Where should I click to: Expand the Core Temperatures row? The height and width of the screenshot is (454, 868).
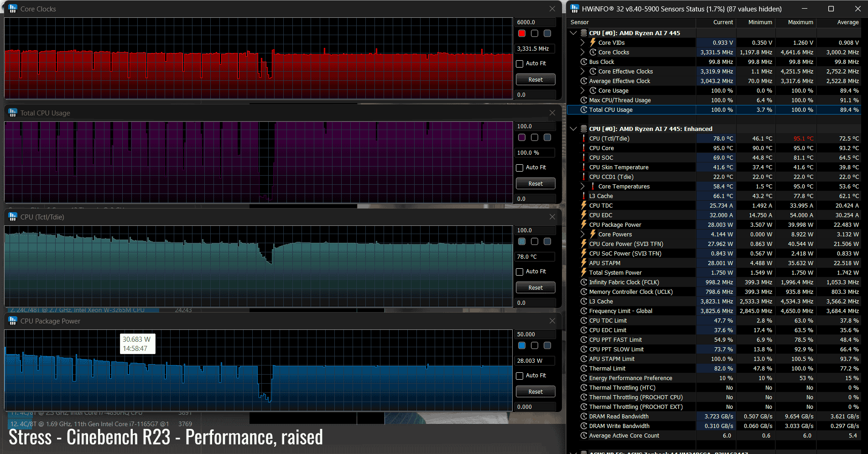[582, 186]
